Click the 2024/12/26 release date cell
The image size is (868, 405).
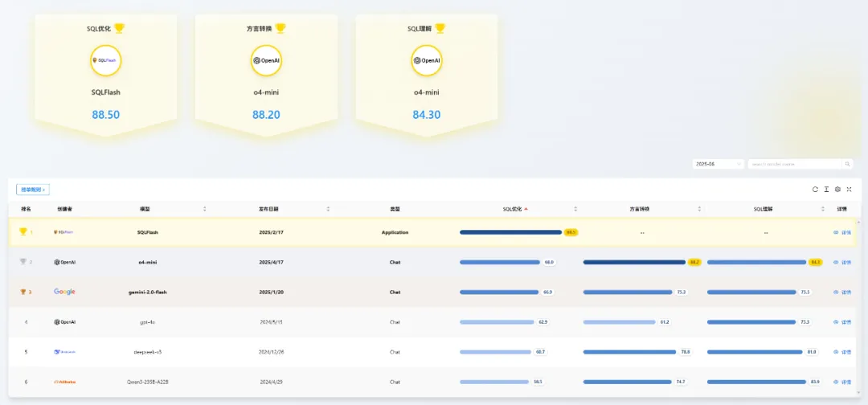tap(272, 352)
